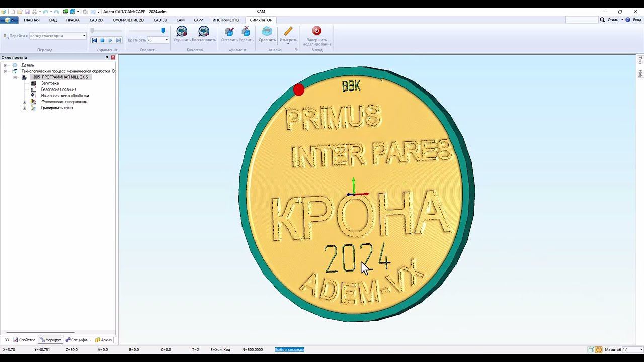Skip simulation to the end
The height and width of the screenshot is (362, 644).
pyautogui.click(x=118, y=40)
